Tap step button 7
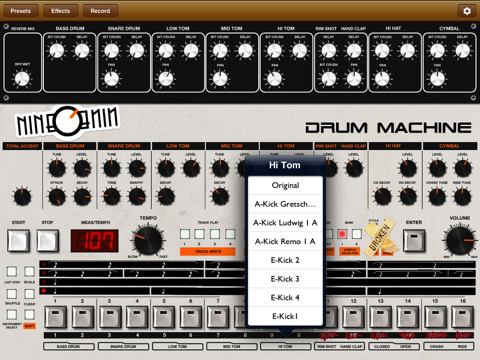Screen dimensions: 480x360 pyautogui.click(x=218, y=317)
